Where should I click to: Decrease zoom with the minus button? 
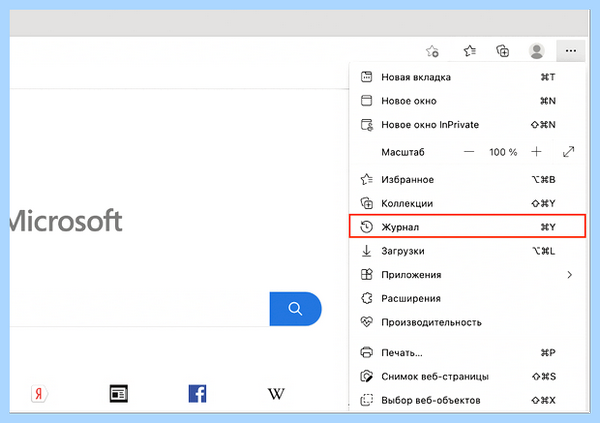[469, 152]
